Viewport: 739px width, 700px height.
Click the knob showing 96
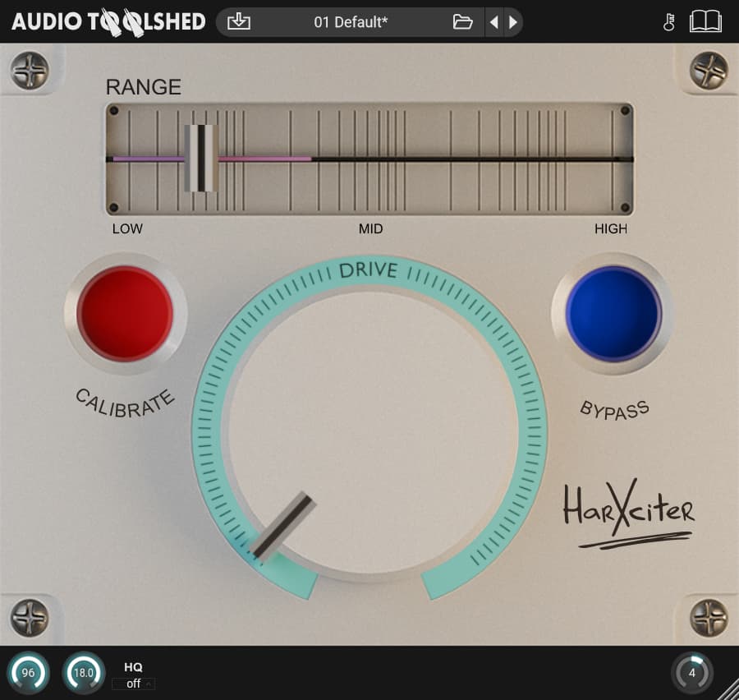click(28, 673)
